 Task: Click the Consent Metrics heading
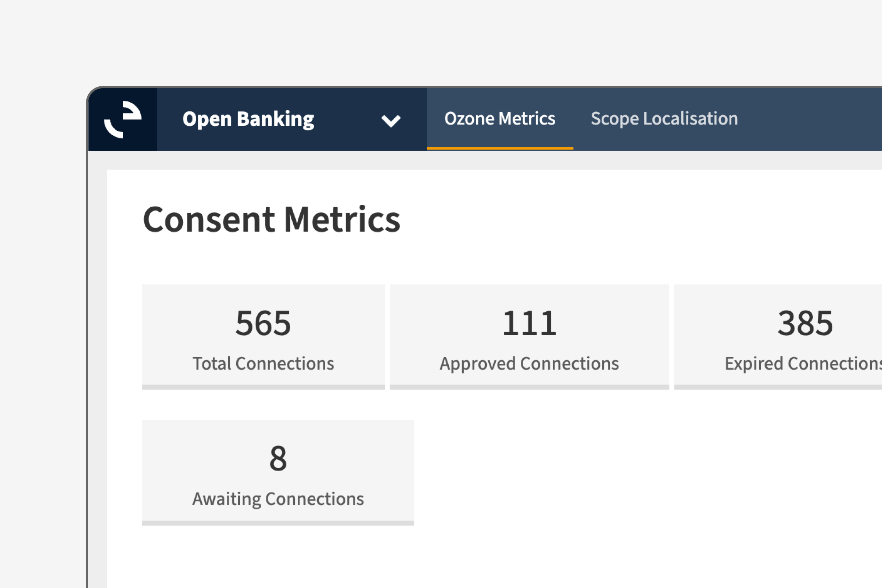click(x=272, y=220)
